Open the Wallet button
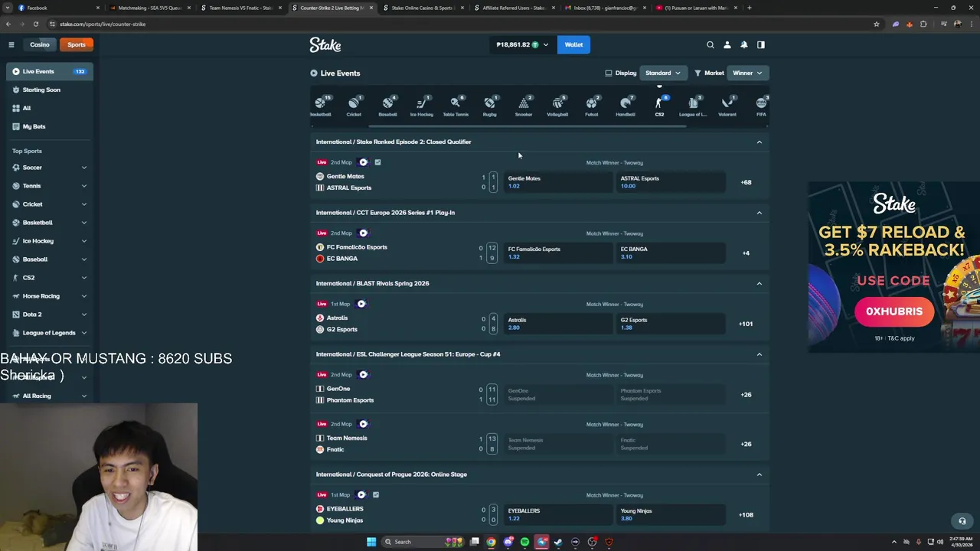Viewport: 980px width, 551px height. 573,44
